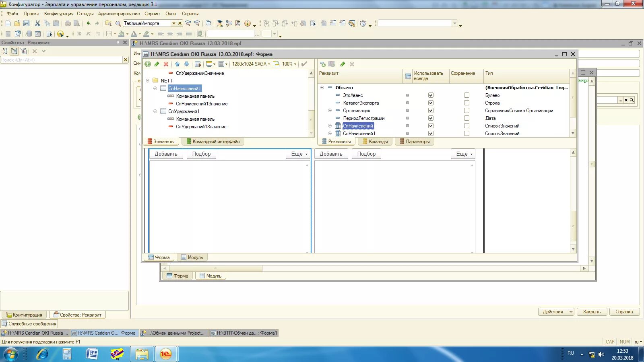
Task: Open the 1280x1024 SXGA resolution dropdown
Action: point(251,64)
